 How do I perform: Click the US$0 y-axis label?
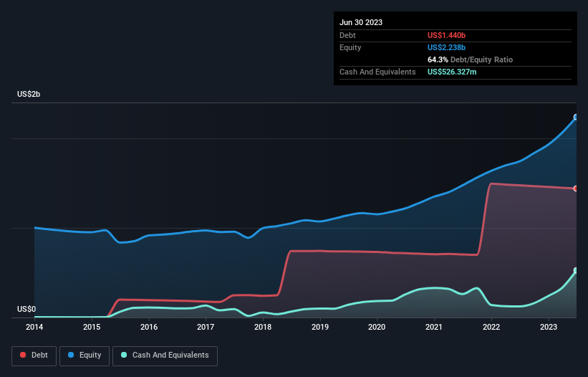(26, 309)
